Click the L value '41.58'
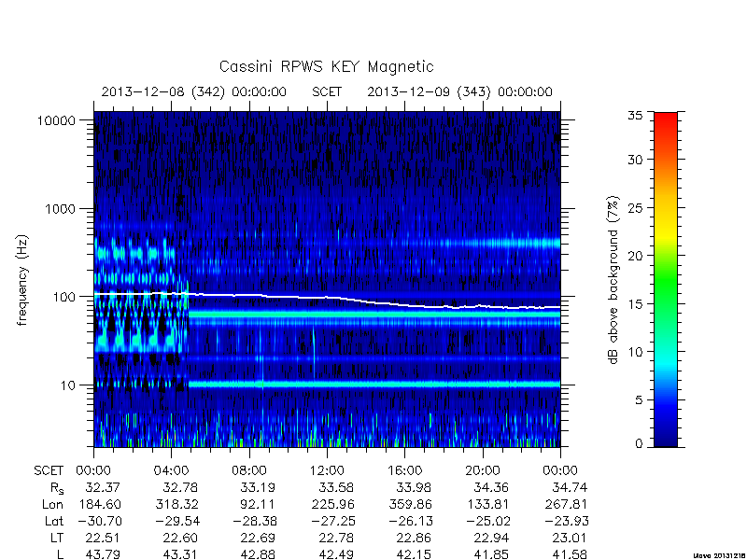 point(570,554)
